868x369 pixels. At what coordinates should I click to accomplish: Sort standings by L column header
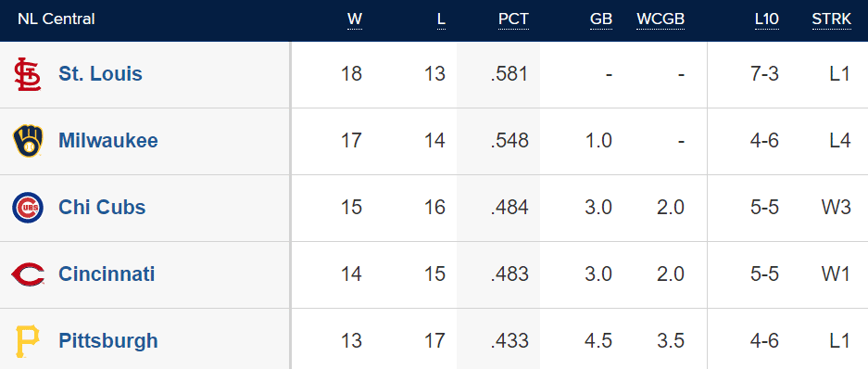click(x=441, y=19)
